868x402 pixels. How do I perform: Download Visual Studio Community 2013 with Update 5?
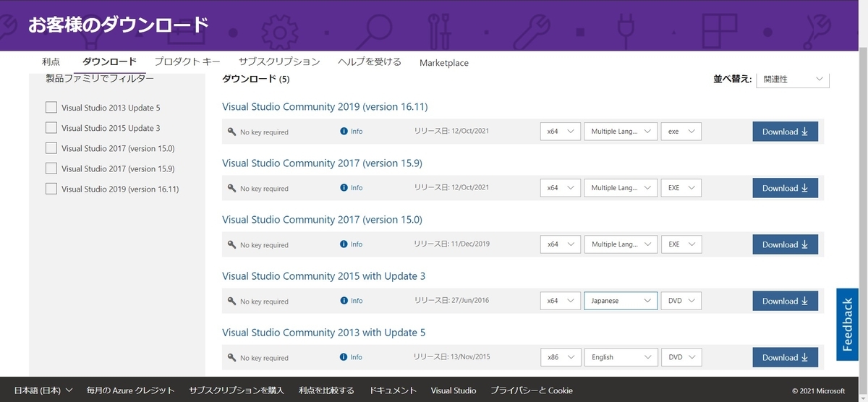786,357
